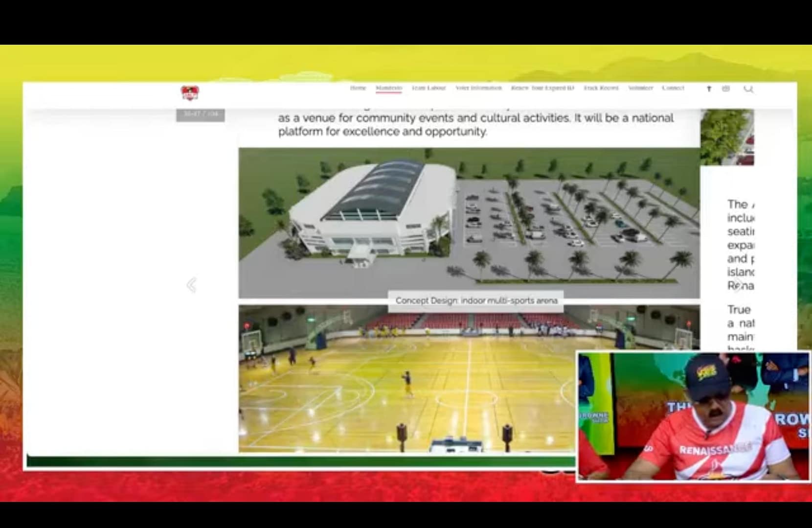This screenshot has width=812, height=528.
Task: Open the Instagram social icon
Action: click(726, 89)
